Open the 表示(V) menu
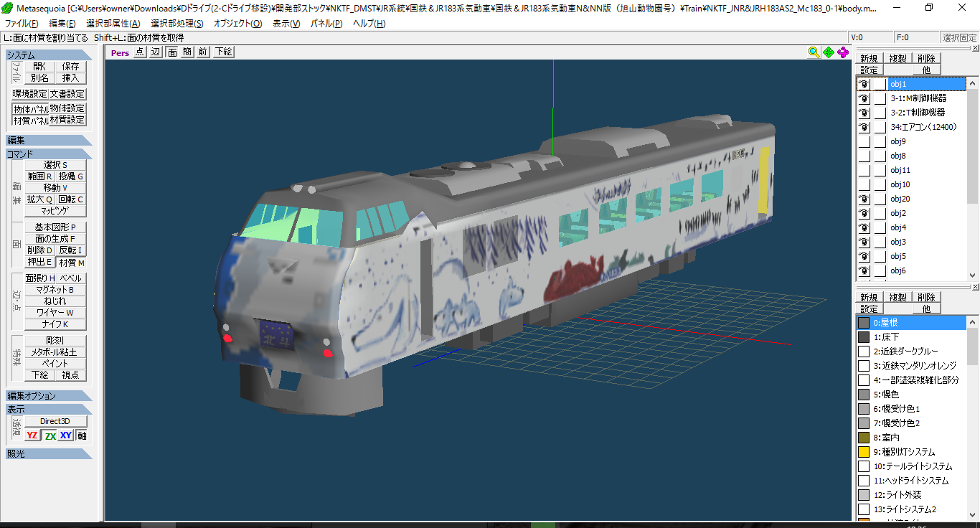This screenshot has width=980, height=528. point(286,24)
